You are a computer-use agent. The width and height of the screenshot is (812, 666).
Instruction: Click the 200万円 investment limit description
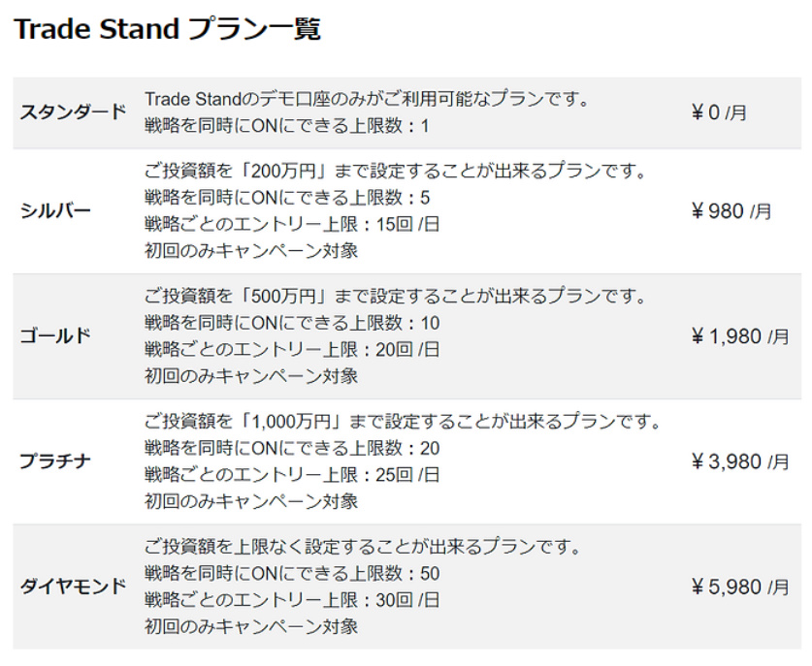click(x=395, y=172)
